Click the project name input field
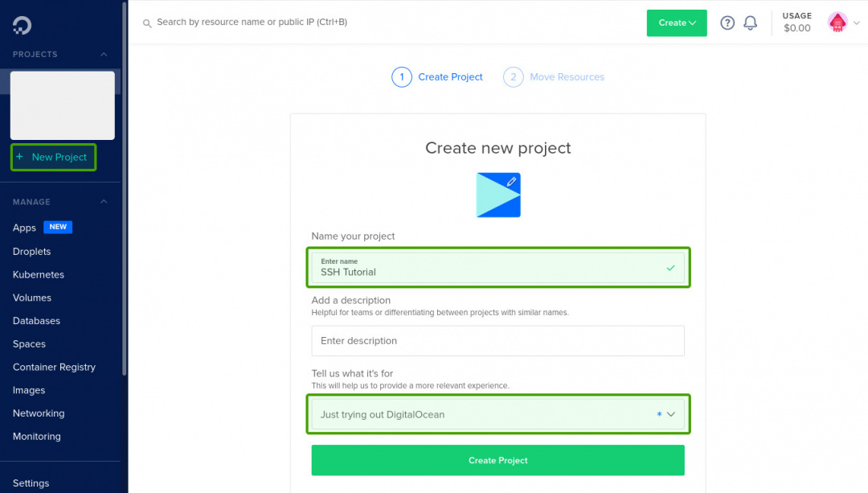This screenshot has height=493, width=868. (497, 268)
